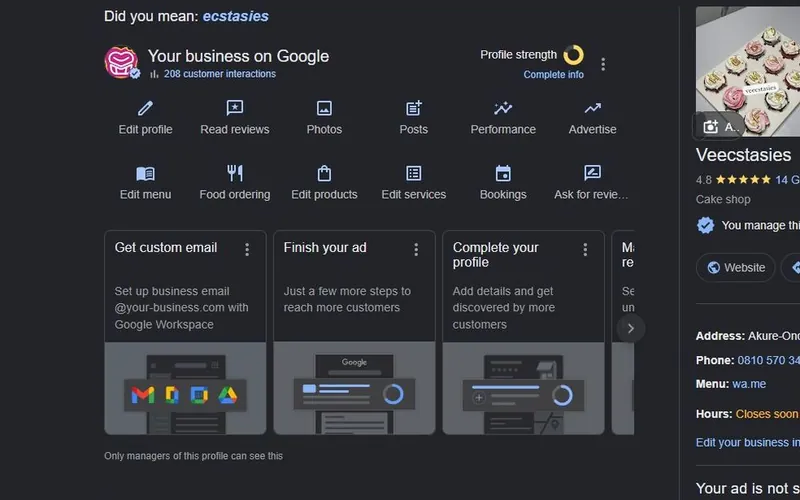
Task: Click the verified badge beside You manage
Action: 706,225
